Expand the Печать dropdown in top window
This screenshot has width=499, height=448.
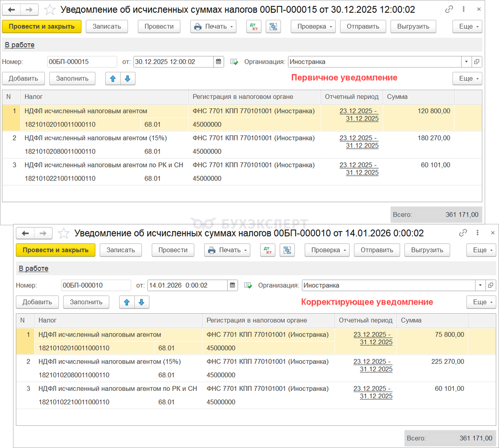214,27
